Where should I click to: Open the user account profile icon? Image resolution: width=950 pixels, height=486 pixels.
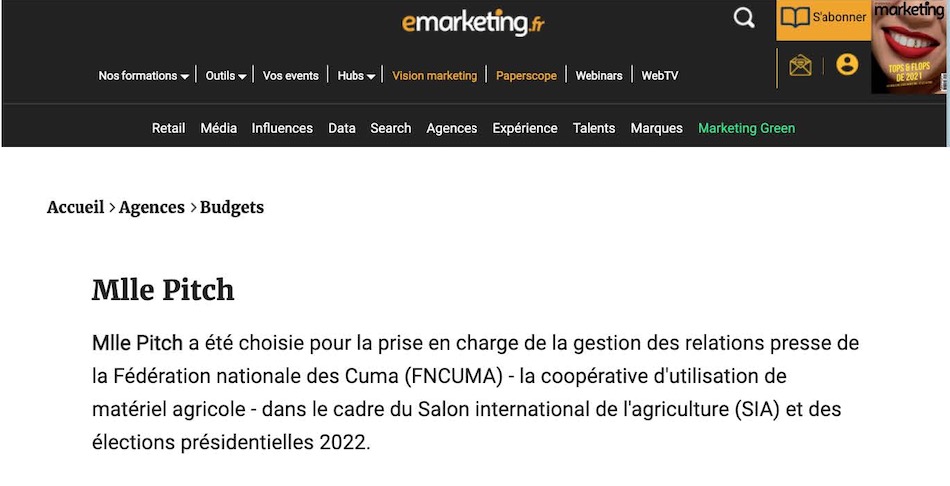[x=847, y=64]
